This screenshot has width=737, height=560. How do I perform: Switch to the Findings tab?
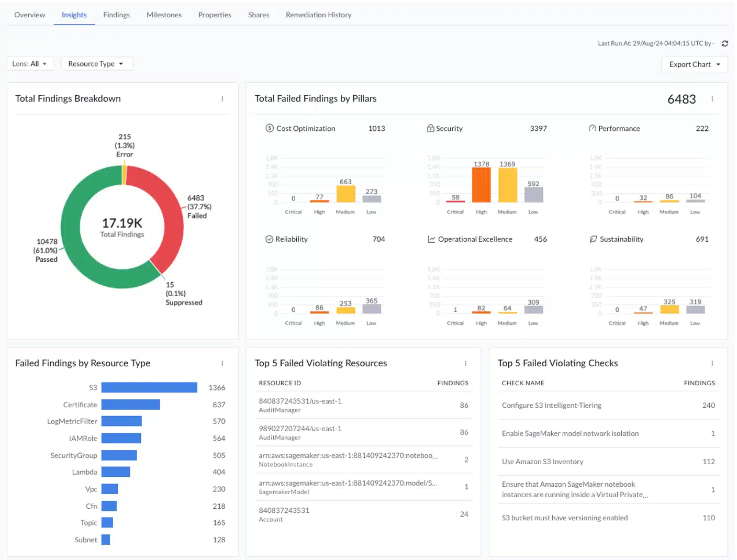point(116,15)
